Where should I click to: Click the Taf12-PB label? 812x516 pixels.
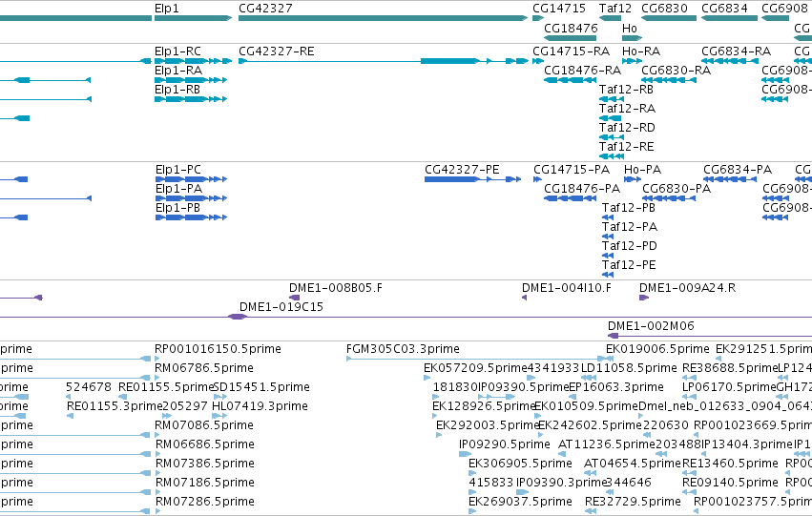coord(629,208)
